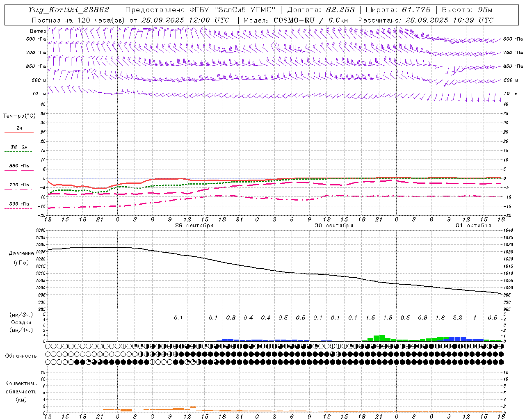Screen dimensions: 525x420
Task: Click the 2.2 precipitation amount value
Action: pyautogui.click(x=457, y=318)
